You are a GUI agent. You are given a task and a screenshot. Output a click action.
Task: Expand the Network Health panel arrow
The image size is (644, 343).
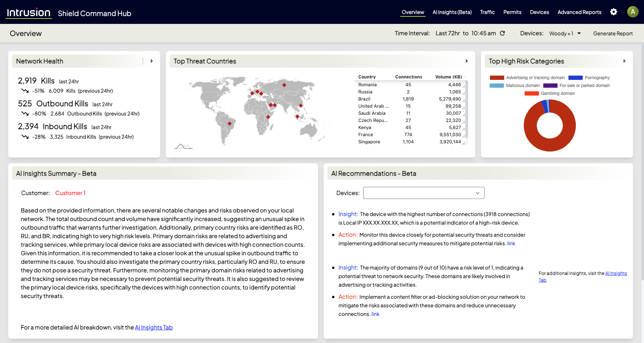click(x=152, y=61)
